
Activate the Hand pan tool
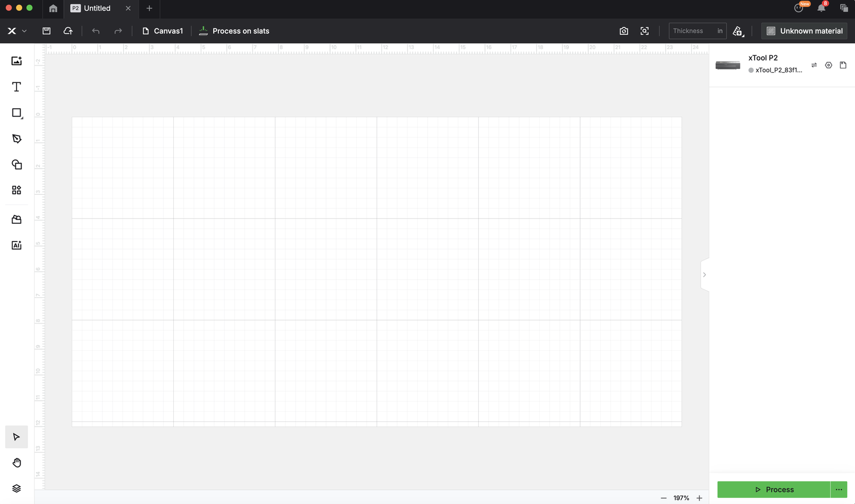click(x=17, y=462)
